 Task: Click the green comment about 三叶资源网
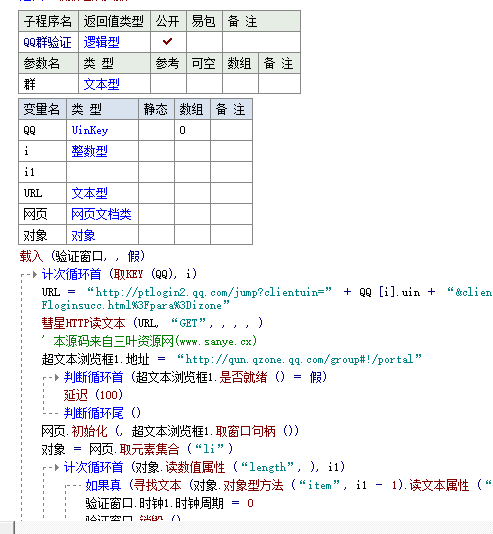click(x=149, y=341)
